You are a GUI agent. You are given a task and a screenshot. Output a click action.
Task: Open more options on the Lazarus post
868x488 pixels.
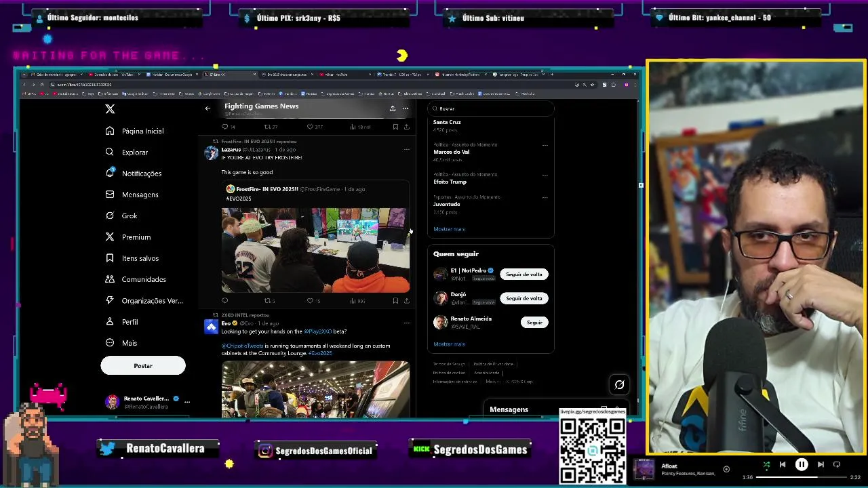pyautogui.click(x=407, y=149)
